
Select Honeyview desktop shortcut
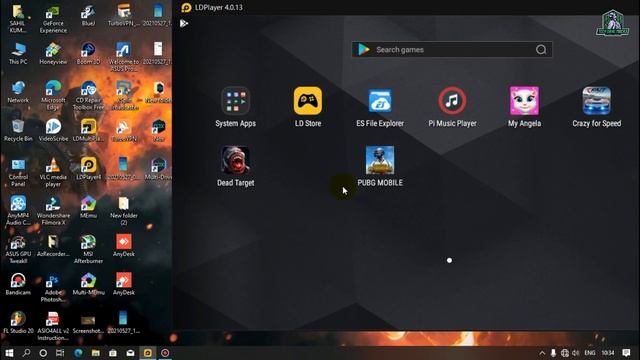[x=53, y=54]
